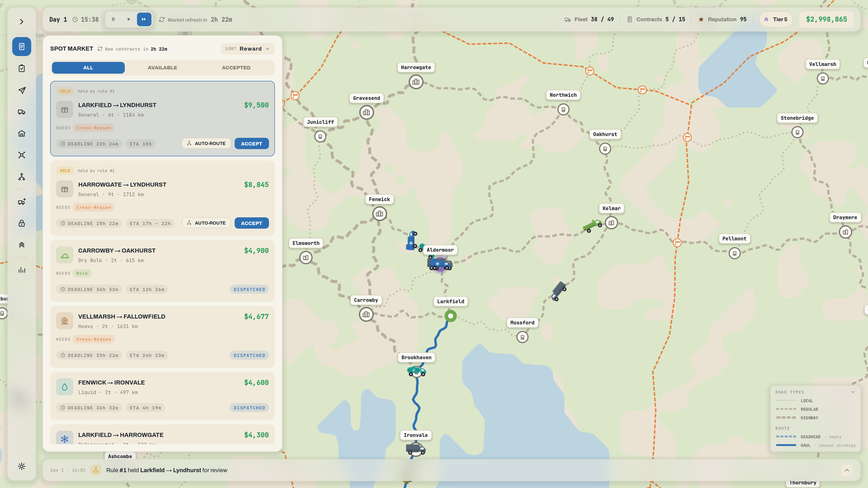Open the depot house sidebar icon
The image size is (868, 488).
21,133
